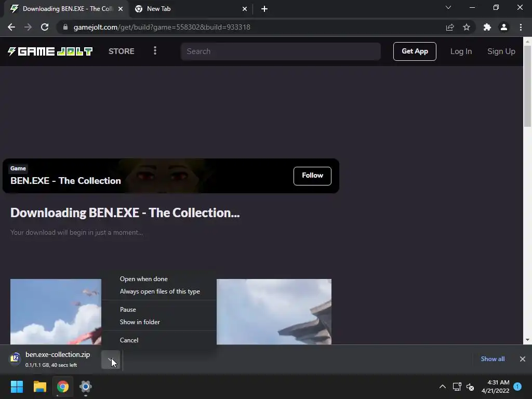Open Settings gear in taskbar
Screen dimensions: 532x399
pos(86,387)
